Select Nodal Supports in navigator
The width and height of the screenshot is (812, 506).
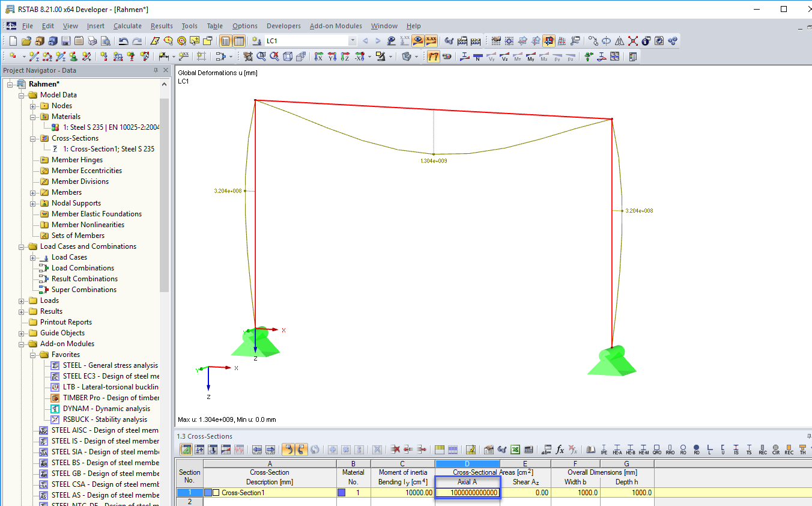[76, 203]
